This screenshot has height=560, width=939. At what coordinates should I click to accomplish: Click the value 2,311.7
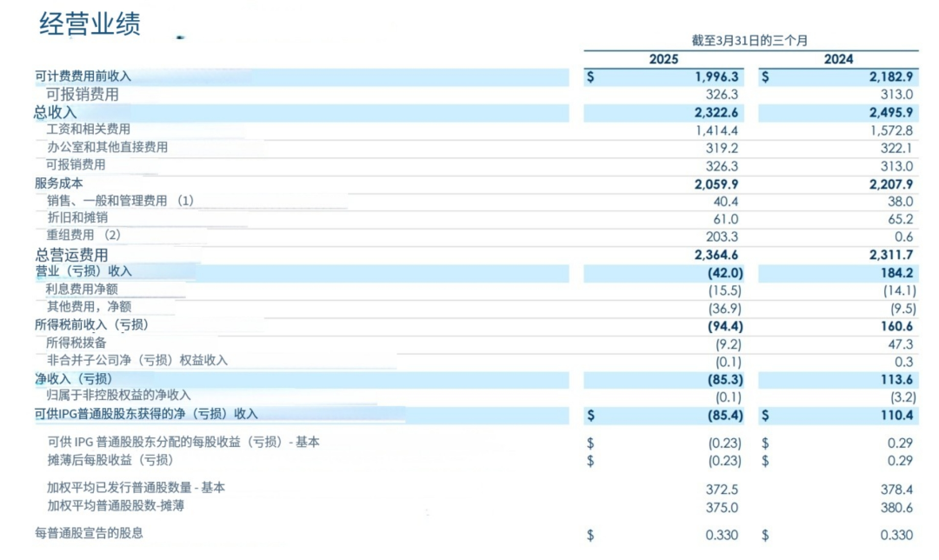tap(891, 255)
